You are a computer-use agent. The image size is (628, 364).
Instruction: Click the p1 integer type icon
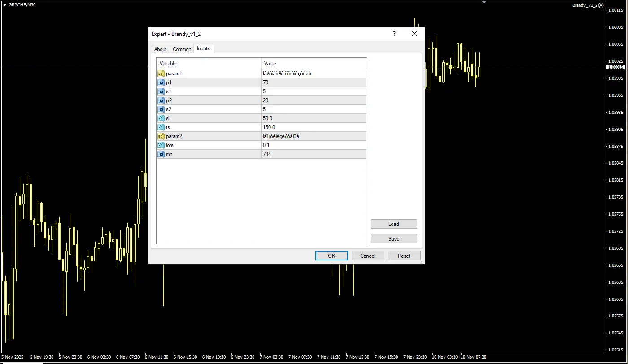(x=161, y=82)
